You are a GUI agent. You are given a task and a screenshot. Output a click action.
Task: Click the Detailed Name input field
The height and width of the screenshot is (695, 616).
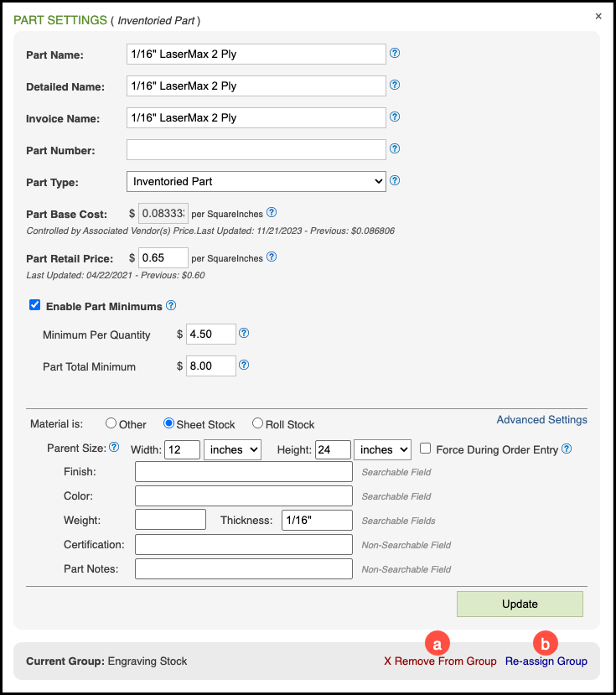(256, 86)
